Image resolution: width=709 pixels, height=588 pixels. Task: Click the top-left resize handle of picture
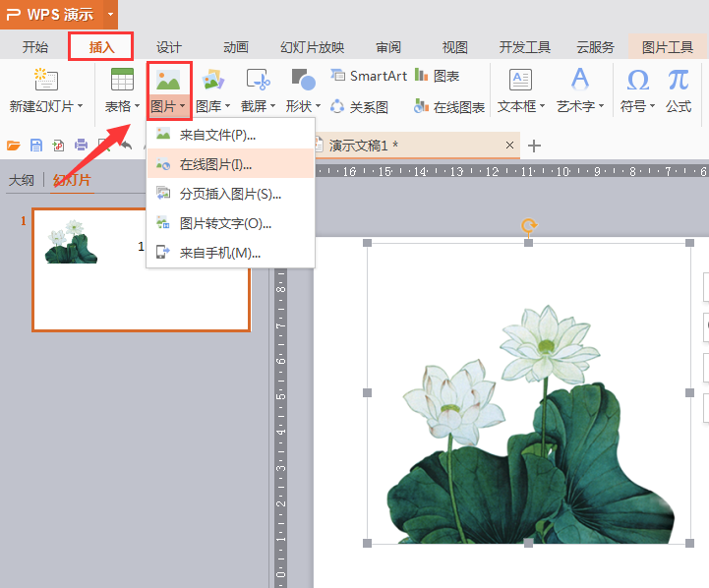pos(367,243)
